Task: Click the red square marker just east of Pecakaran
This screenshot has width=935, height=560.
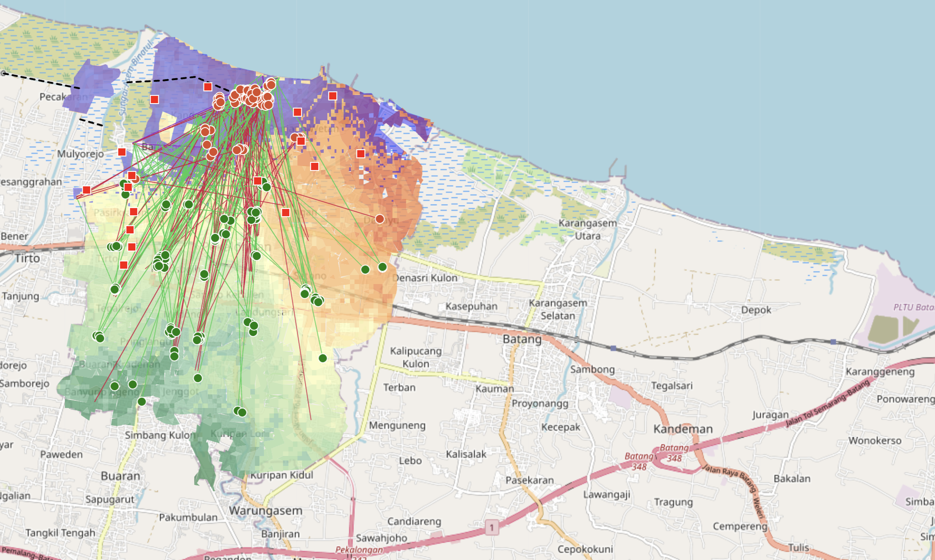Action: click(154, 100)
